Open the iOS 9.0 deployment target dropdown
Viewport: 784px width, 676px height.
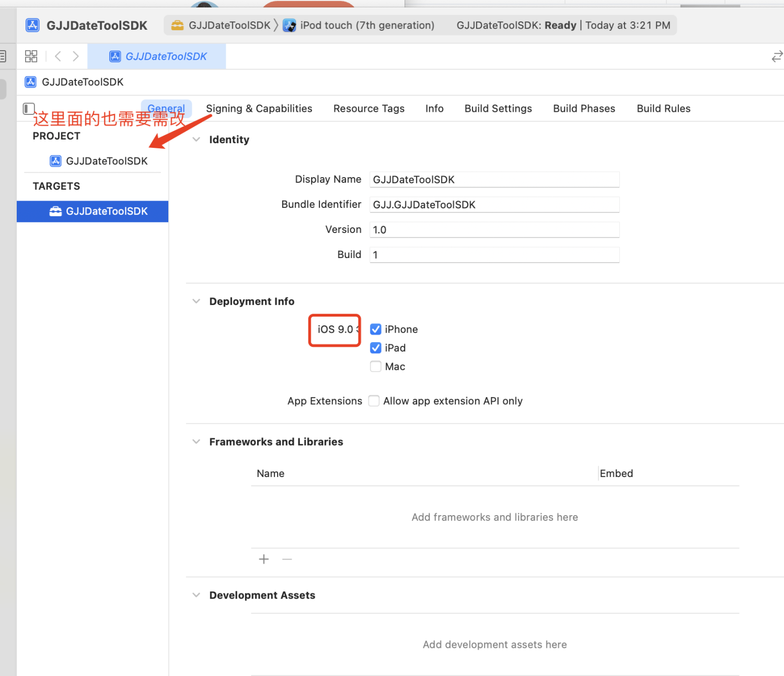(x=336, y=330)
